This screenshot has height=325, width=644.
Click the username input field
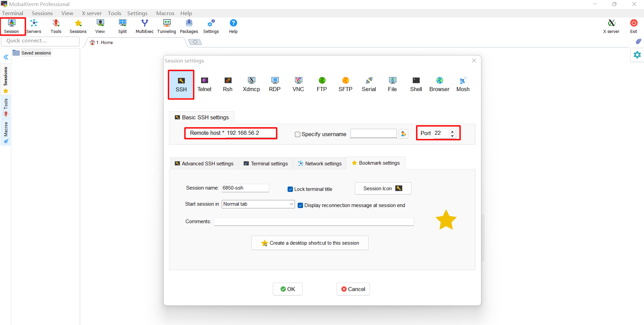[374, 133]
